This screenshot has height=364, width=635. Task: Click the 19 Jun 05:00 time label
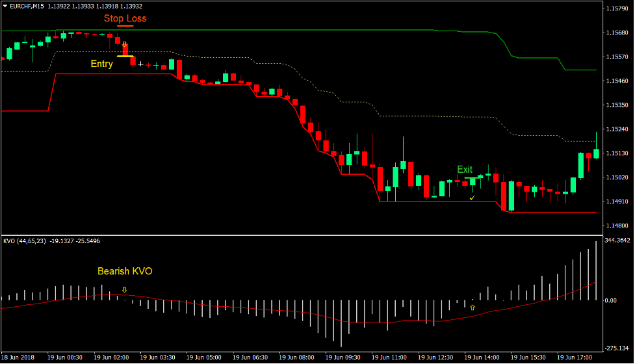click(203, 357)
